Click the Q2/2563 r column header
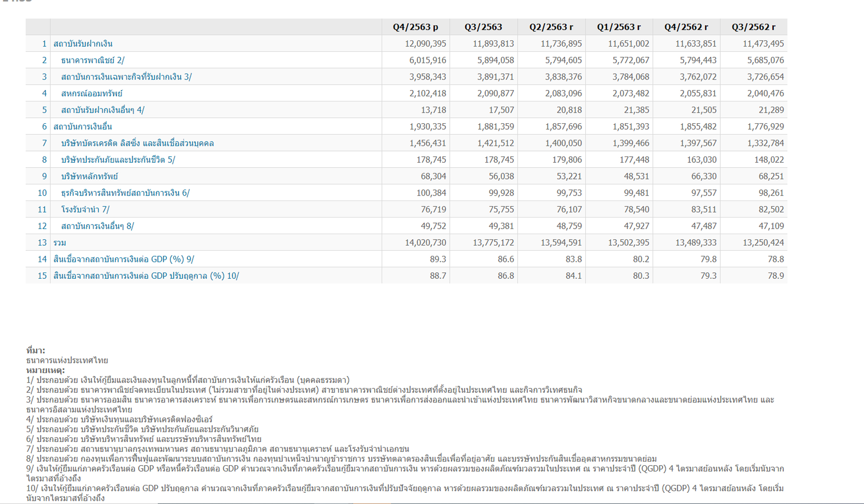Viewport: 864px width, 504px height. coord(551,27)
